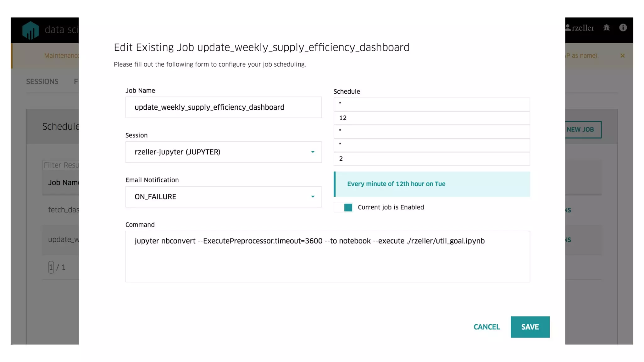The width and height of the screenshot is (644, 362).
Task: Click the schedule hour field showing 12
Action: tap(431, 118)
